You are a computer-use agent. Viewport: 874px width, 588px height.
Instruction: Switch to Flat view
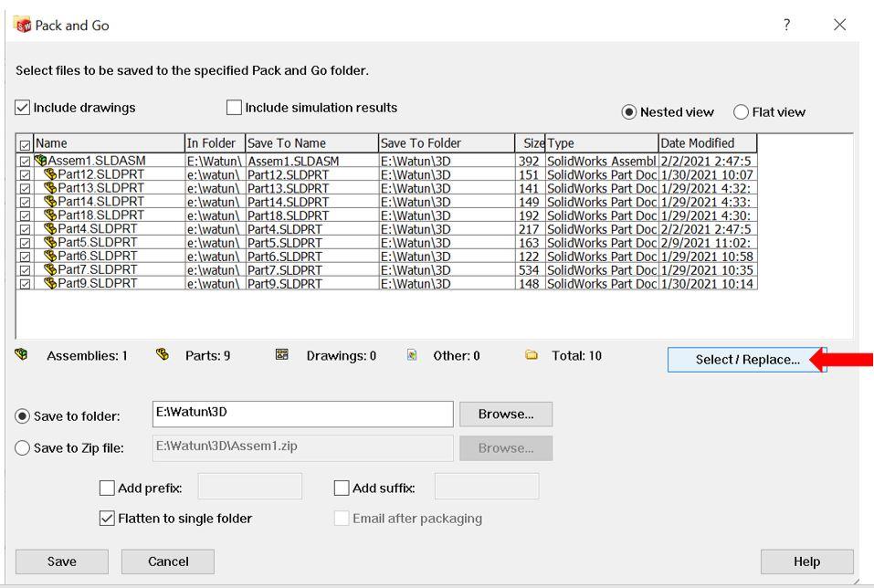pos(740,111)
